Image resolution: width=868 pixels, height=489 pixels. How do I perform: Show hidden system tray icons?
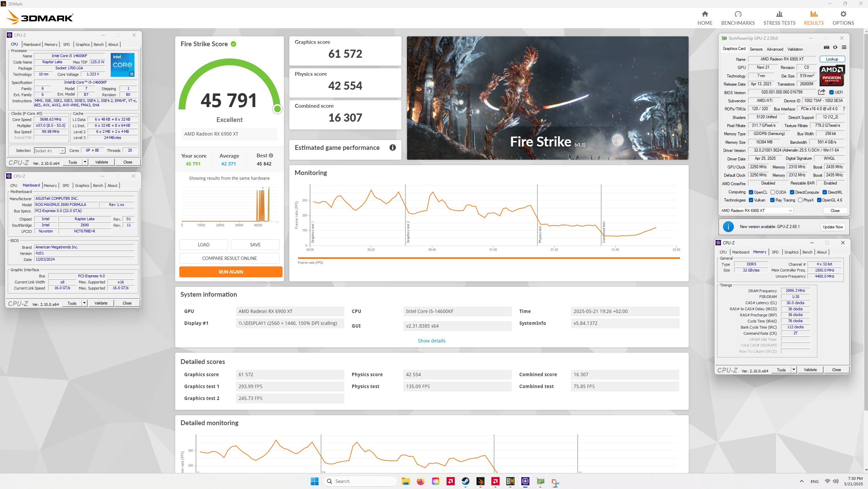click(802, 481)
